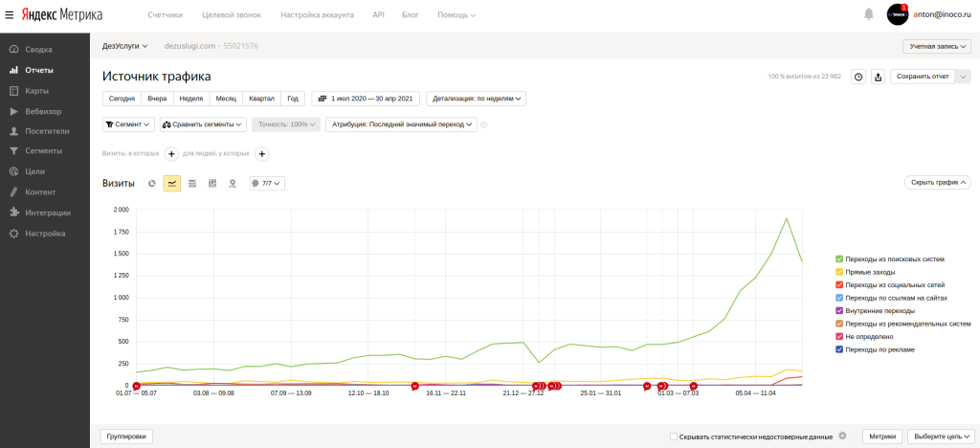
Task: Choose the bar columns chart icon
Action: (x=212, y=183)
